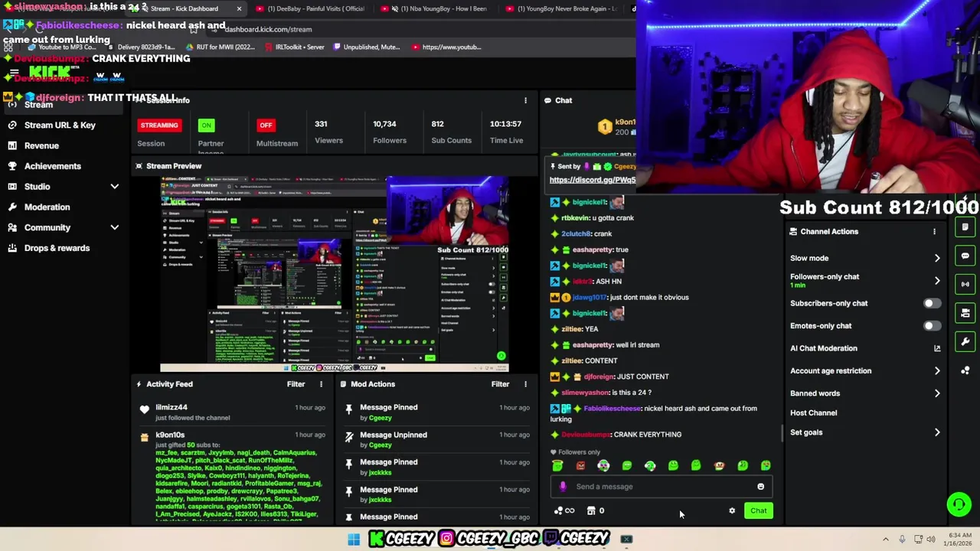Click username ilmizz44 in Activity Feed

pyautogui.click(x=171, y=407)
